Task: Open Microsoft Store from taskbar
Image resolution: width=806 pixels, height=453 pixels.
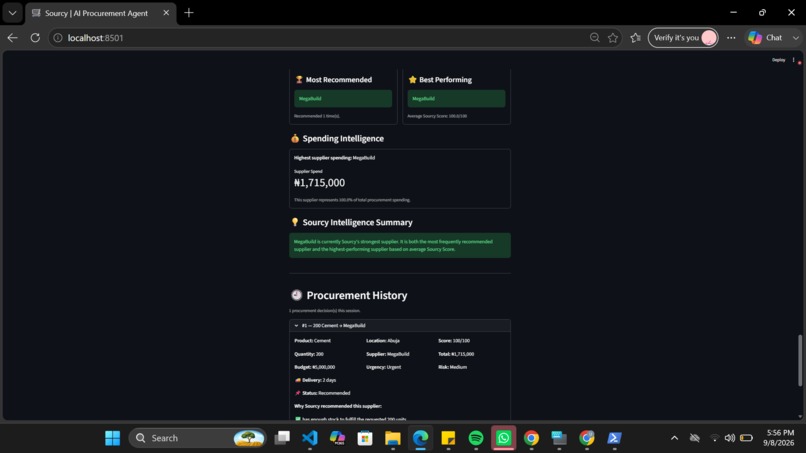Action: tap(365, 438)
